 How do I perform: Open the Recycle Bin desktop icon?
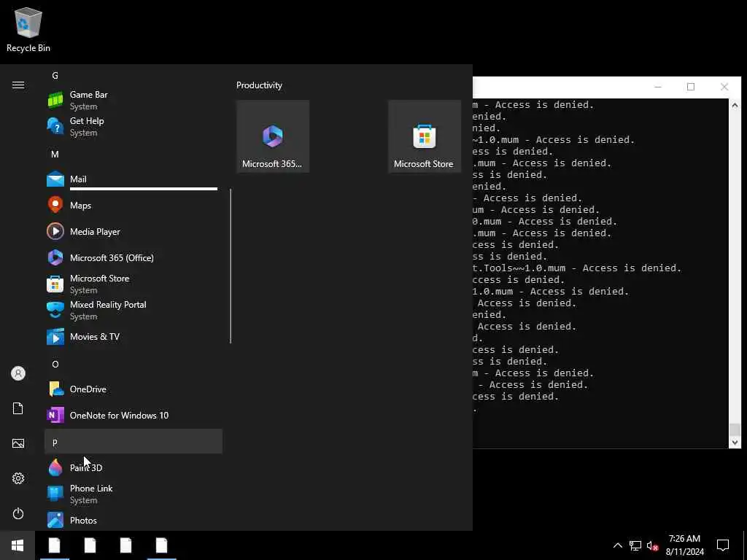click(28, 29)
